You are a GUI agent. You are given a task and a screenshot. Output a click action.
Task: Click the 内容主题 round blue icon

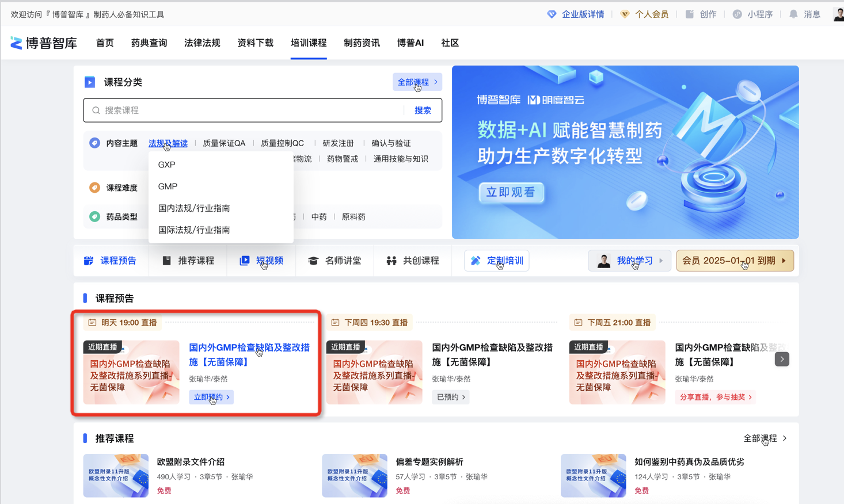(x=94, y=143)
